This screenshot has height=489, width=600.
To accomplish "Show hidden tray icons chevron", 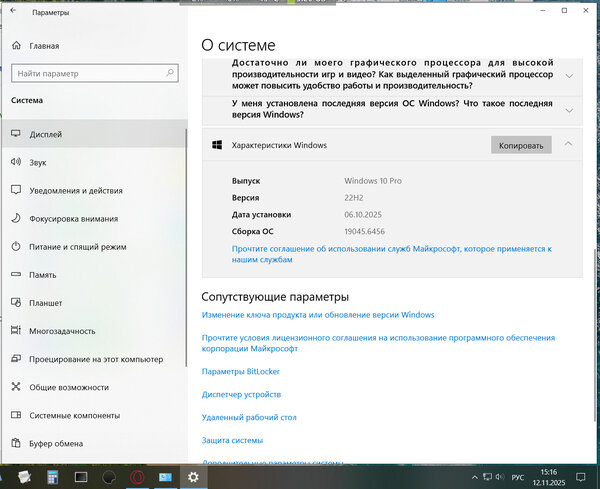I will pyautogui.click(x=474, y=477).
